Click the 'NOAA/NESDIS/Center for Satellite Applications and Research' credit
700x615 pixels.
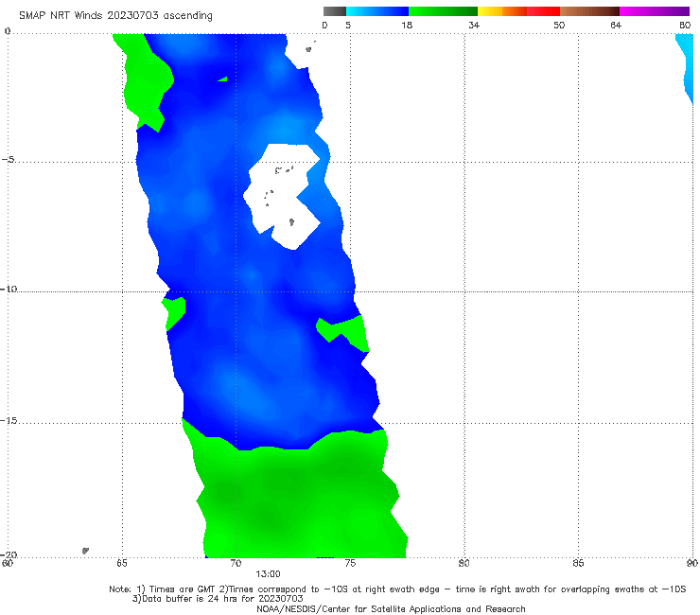pos(391,608)
